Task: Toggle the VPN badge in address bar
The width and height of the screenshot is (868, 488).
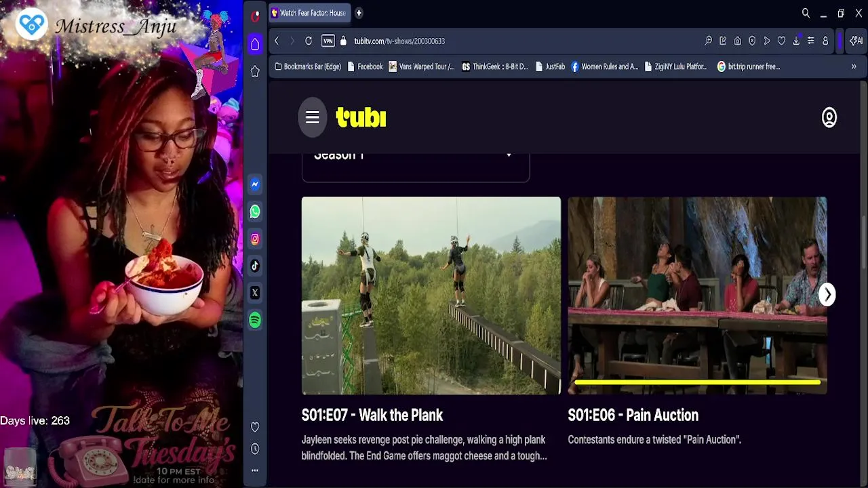Action: [328, 41]
